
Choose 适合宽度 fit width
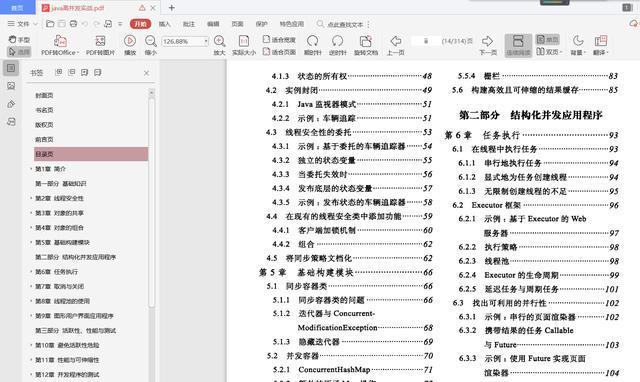pyautogui.click(x=279, y=40)
